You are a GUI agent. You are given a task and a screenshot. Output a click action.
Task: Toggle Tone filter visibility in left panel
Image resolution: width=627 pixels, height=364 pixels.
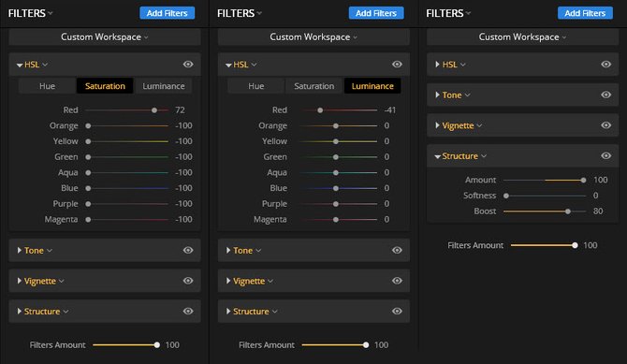(188, 250)
